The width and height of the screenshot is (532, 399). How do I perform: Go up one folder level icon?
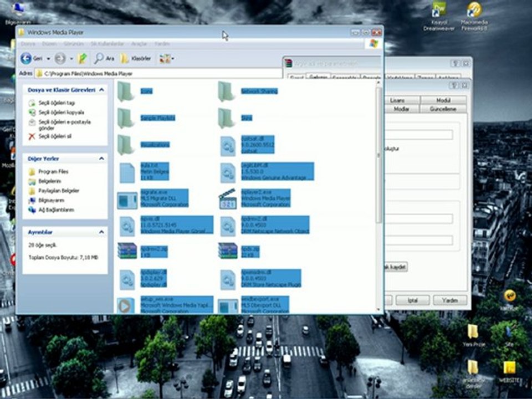click(82, 58)
